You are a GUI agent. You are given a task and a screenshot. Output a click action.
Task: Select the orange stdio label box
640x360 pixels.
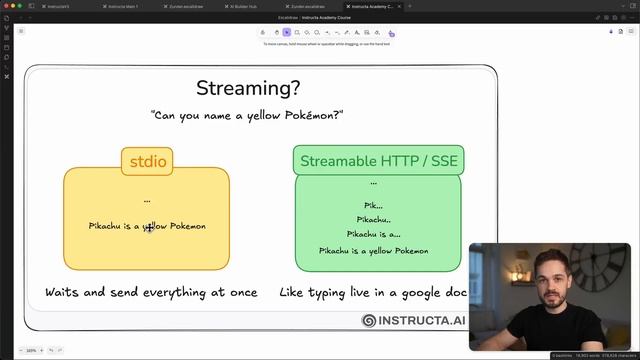[147, 162]
